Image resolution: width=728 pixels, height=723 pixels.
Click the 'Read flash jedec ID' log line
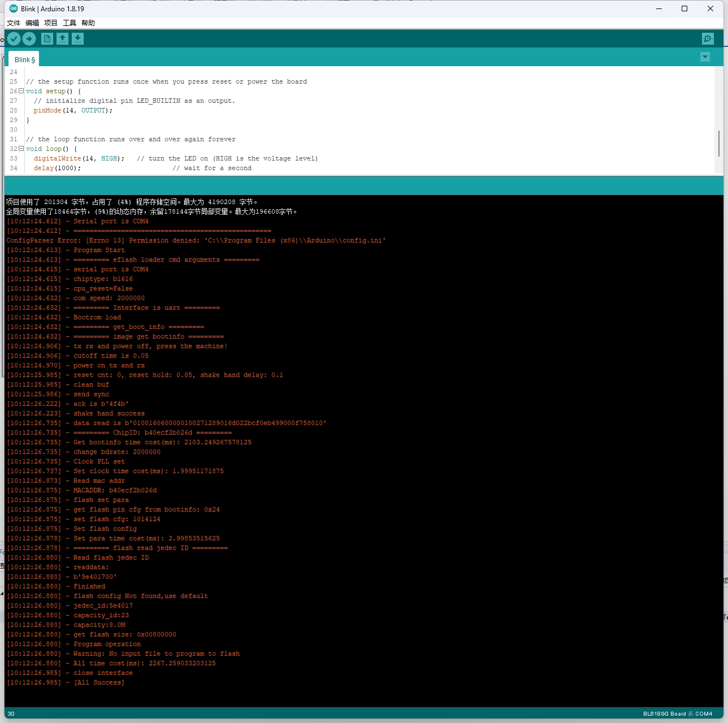tap(77, 557)
